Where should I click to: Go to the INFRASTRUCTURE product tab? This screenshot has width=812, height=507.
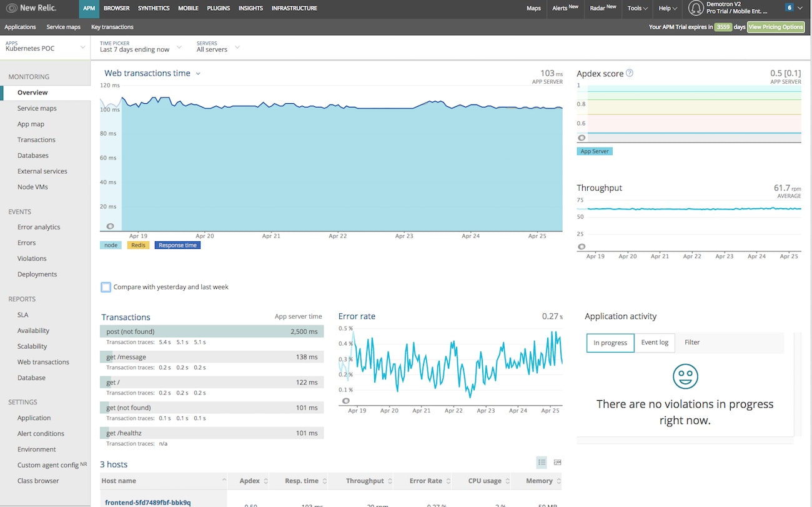pos(294,9)
